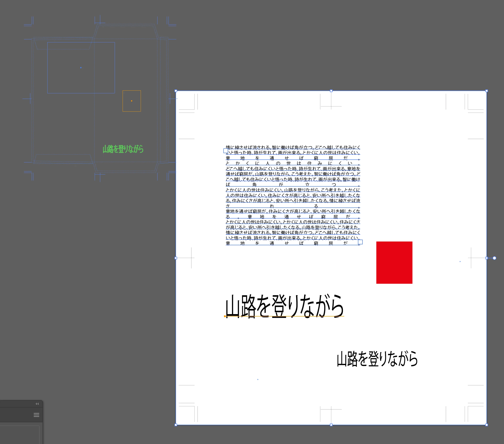This screenshot has width=504, height=444.
Task: Click the bottom-center handle of the selection box
Action: click(x=331, y=425)
